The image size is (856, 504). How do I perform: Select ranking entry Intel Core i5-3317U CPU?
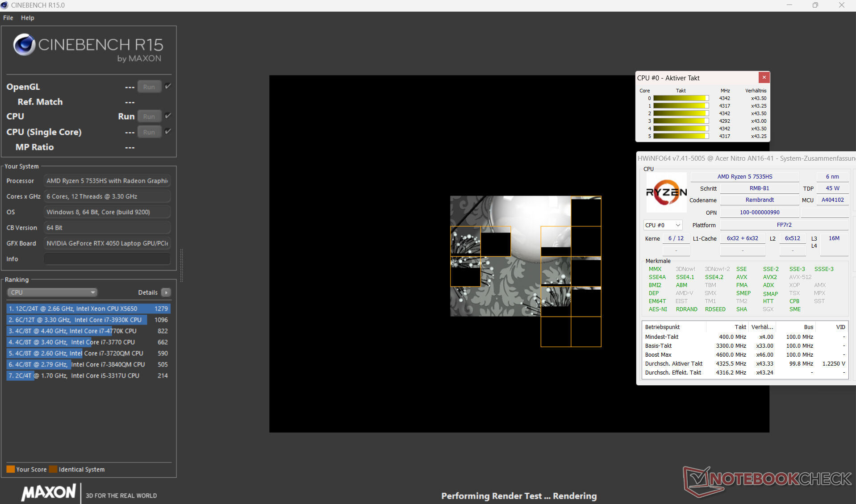88,375
